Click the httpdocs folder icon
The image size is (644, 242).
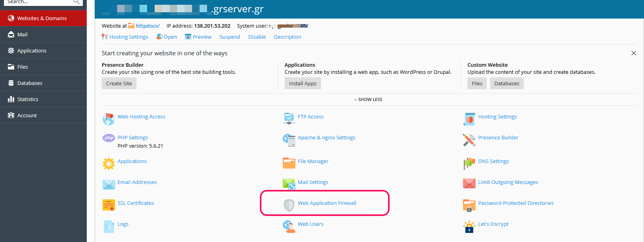(131, 26)
